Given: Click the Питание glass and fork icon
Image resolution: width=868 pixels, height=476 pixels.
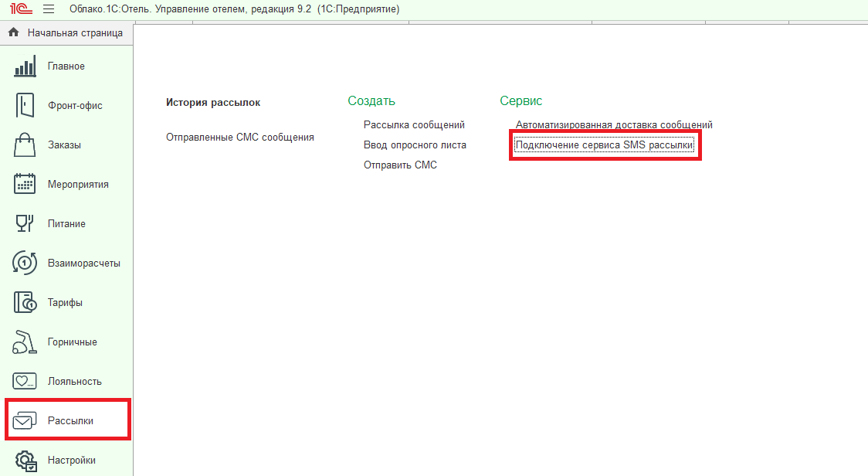Looking at the screenshot, I should (25, 223).
